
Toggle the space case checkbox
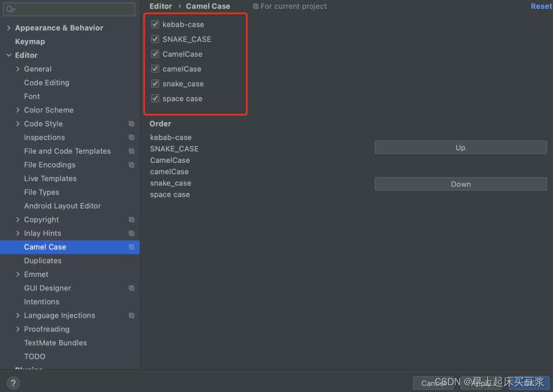(x=155, y=98)
